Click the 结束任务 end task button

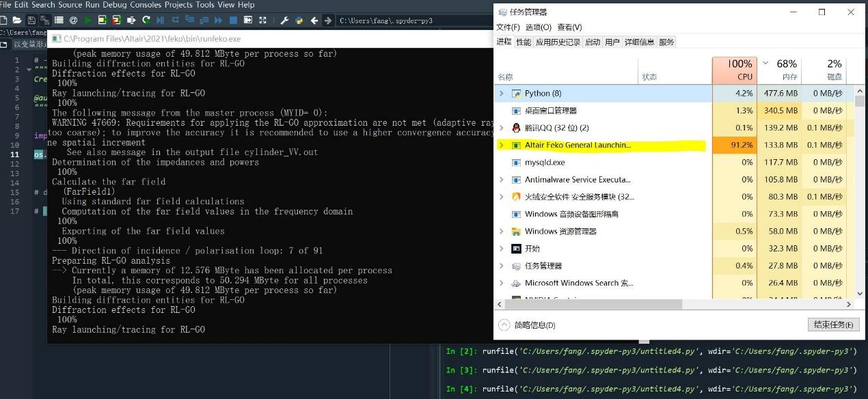click(x=832, y=325)
